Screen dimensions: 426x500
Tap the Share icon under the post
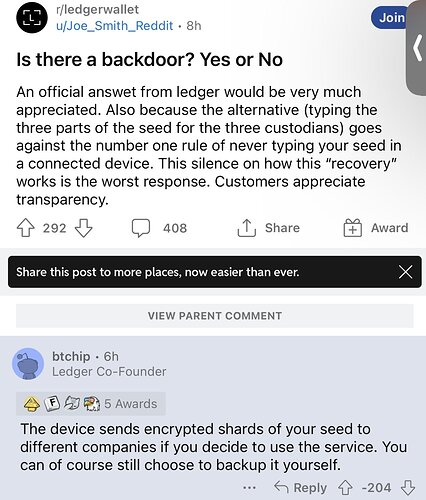(247, 228)
